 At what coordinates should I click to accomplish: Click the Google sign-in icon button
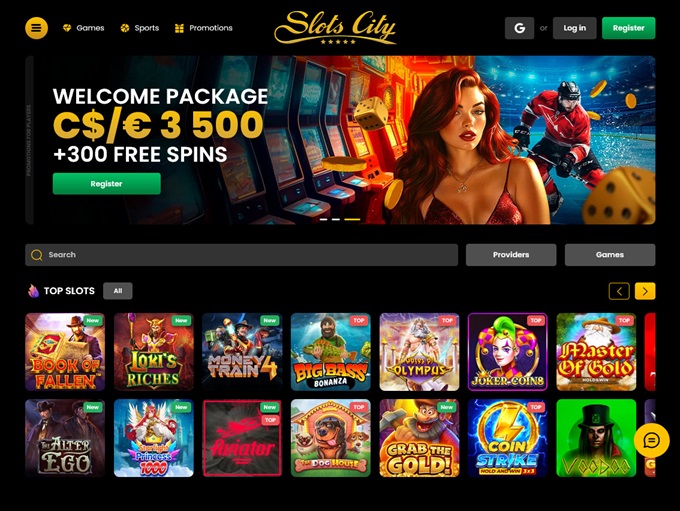pyautogui.click(x=519, y=28)
